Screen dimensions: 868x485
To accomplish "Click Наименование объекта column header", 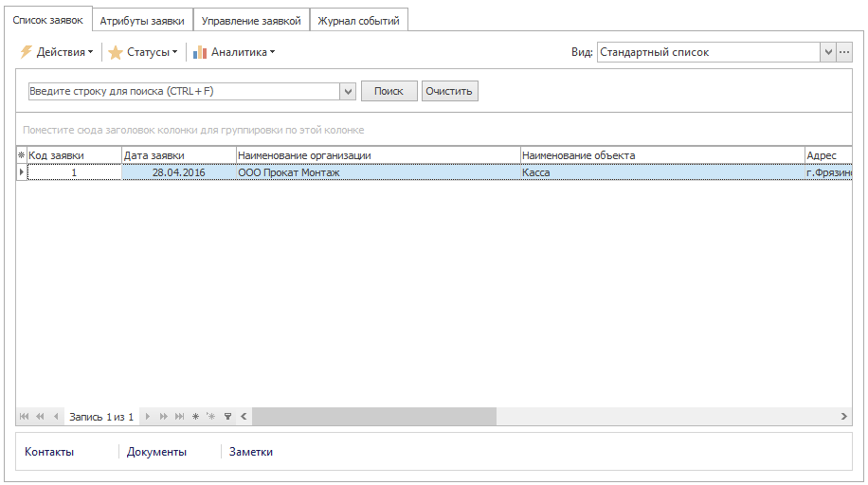I will tap(662, 155).
